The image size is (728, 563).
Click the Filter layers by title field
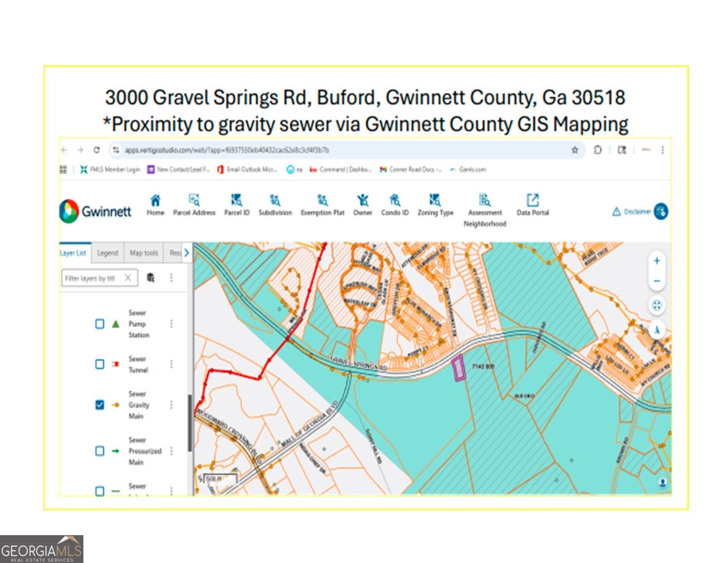click(92, 278)
